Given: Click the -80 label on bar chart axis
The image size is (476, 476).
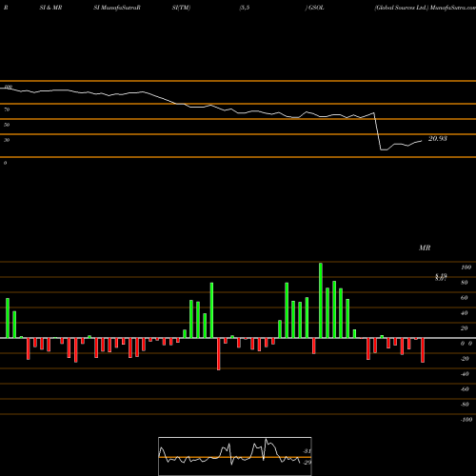Looking at the screenshot, I should 465,405.
